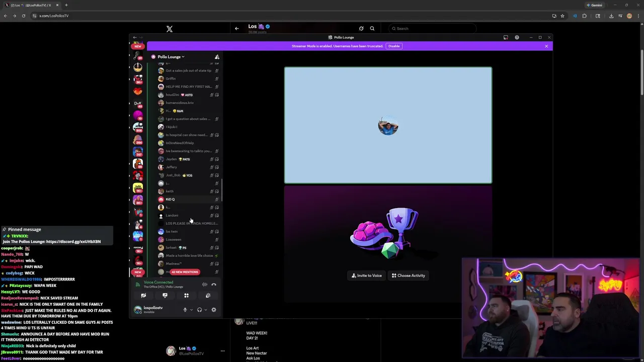Select voice user Jeffery
The height and width of the screenshot is (362, 644).
(x=188, y=167)
